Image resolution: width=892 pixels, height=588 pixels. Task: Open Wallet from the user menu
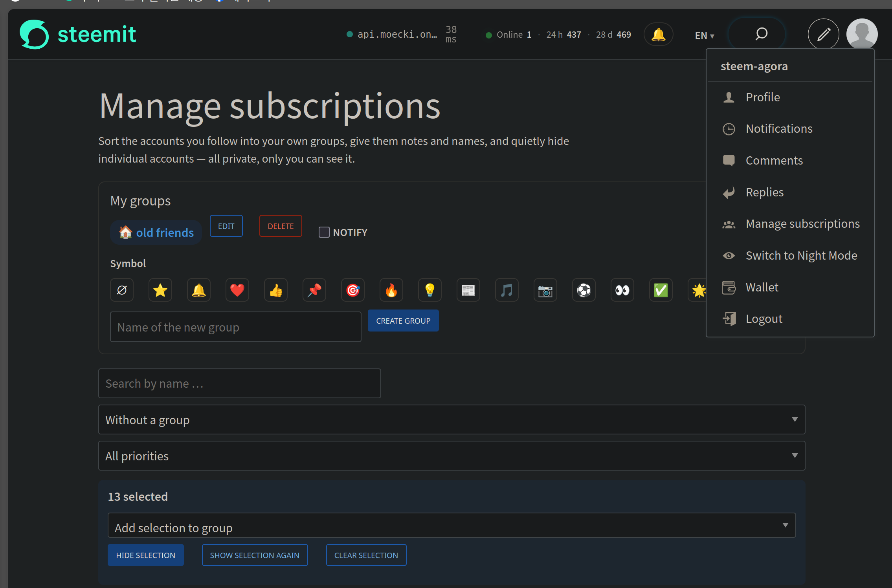(x=790, y=287)
